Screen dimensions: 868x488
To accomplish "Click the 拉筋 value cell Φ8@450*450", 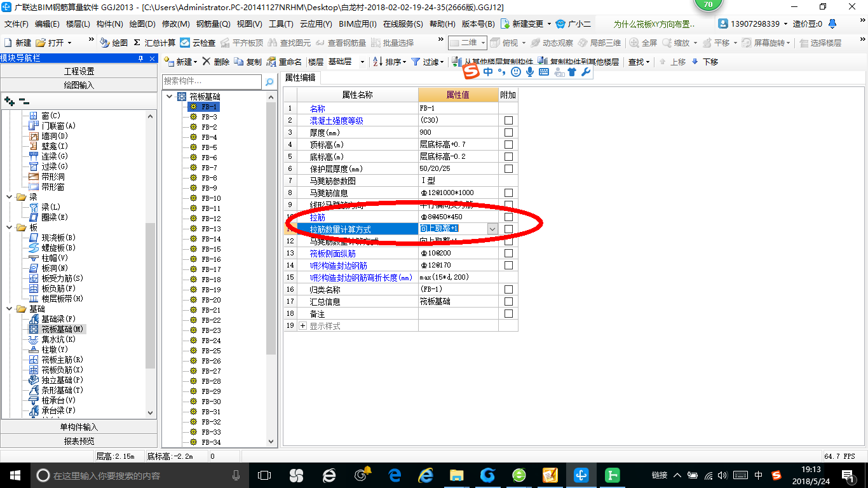I will tap(458, 217).
